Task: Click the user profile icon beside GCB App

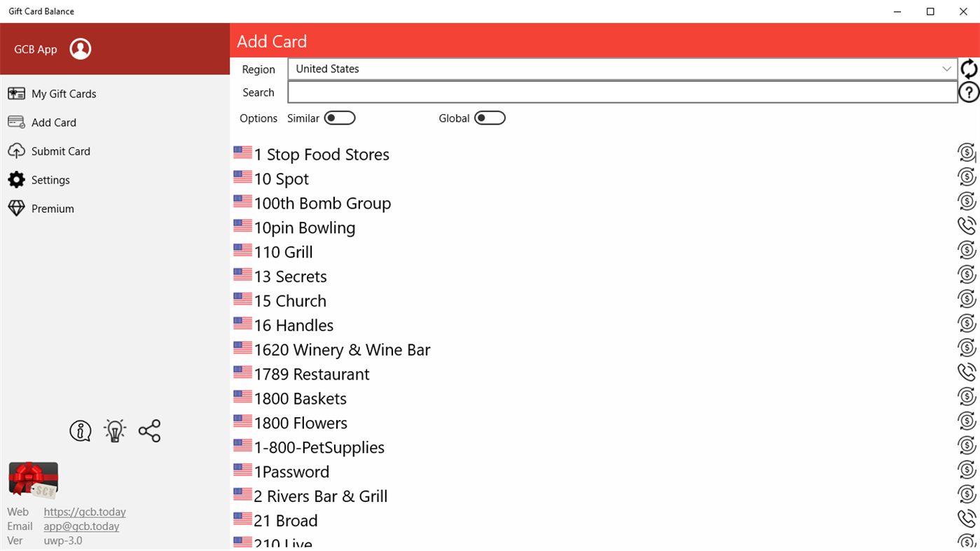Action: coord(81,48)
